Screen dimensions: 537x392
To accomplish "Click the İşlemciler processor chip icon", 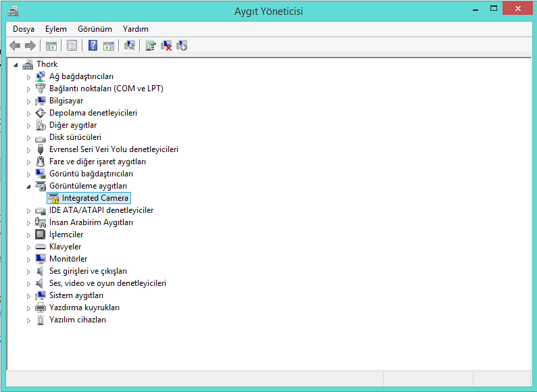I will coord(41,235).
